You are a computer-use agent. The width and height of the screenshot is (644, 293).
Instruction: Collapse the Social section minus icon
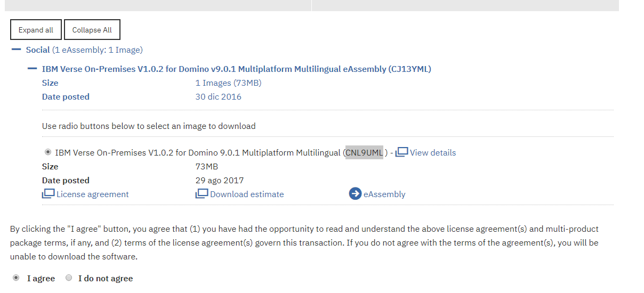pos(16,50)
